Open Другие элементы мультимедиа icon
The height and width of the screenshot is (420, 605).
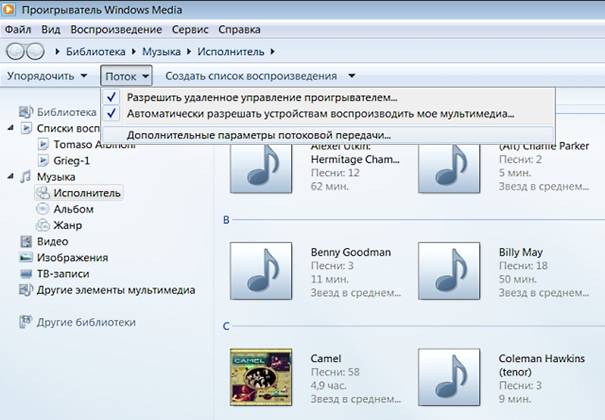pyautogui.click(x=26, y=290)
